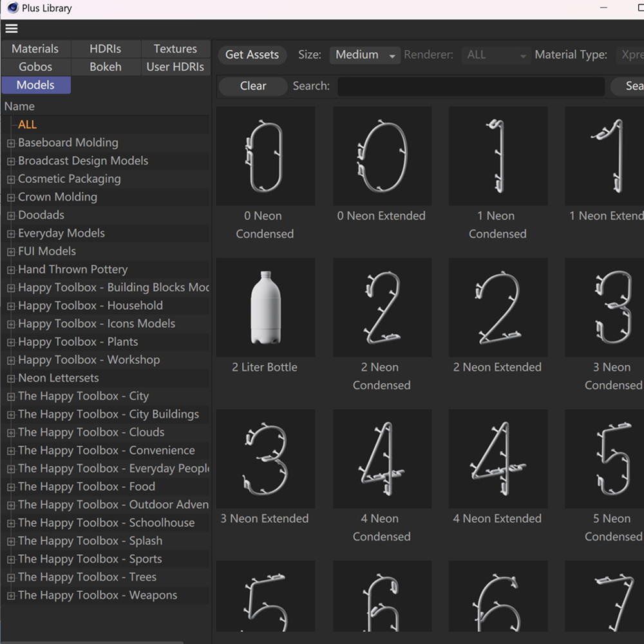Select the 3 Neon Extended model

265,459
